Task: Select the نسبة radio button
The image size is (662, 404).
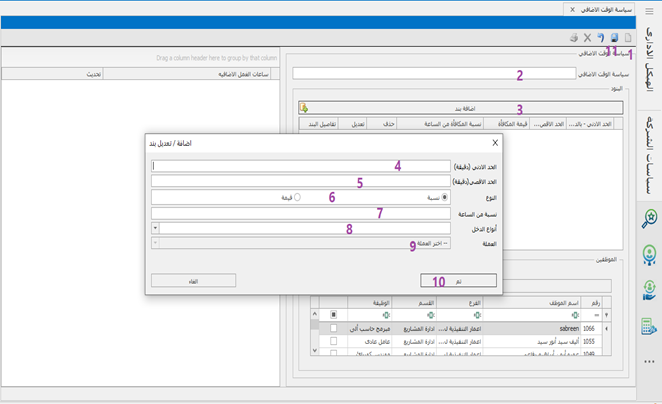Action: [x=445, y=198]
